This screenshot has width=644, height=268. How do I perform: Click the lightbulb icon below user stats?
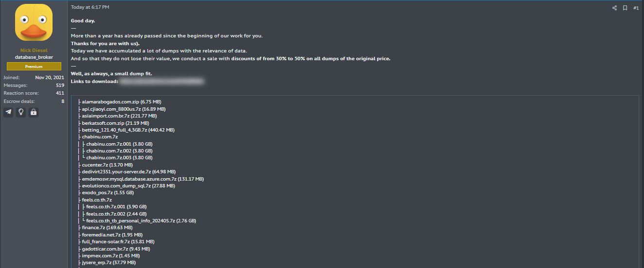click(21, 112)
